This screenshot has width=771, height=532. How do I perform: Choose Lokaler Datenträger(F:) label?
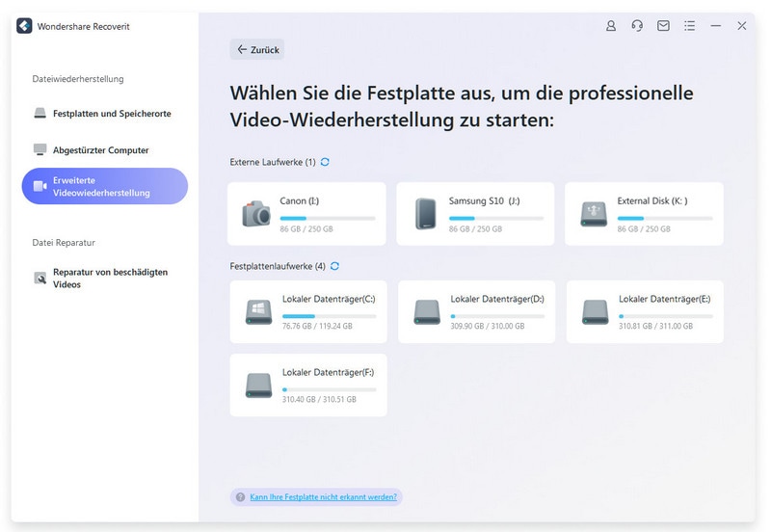pos(328,373)
